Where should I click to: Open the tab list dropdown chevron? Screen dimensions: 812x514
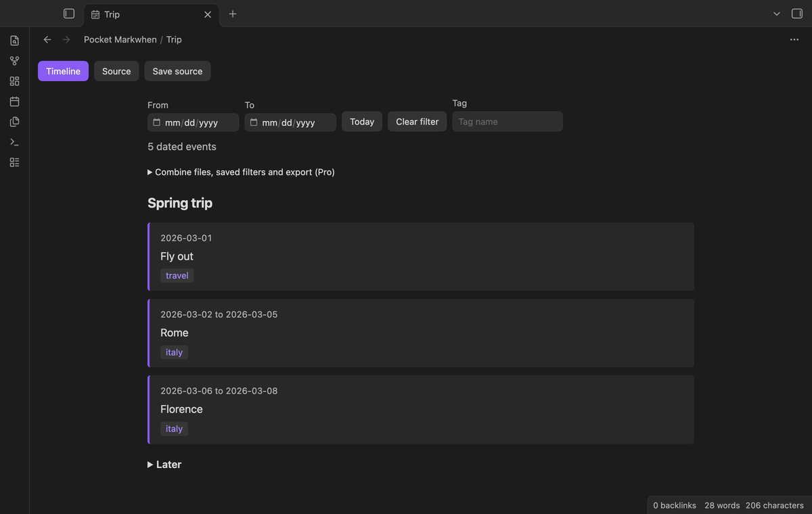[777, 14]
